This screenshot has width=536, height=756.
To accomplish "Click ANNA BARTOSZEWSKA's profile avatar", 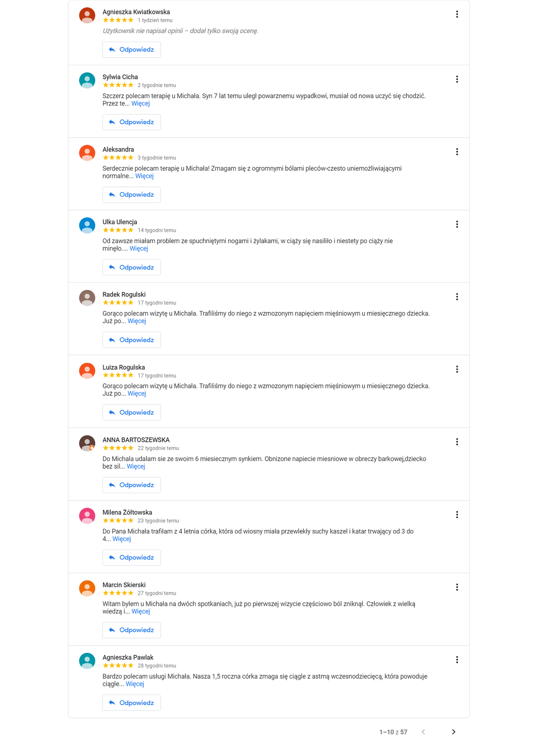I will click(x=87, y=443).
